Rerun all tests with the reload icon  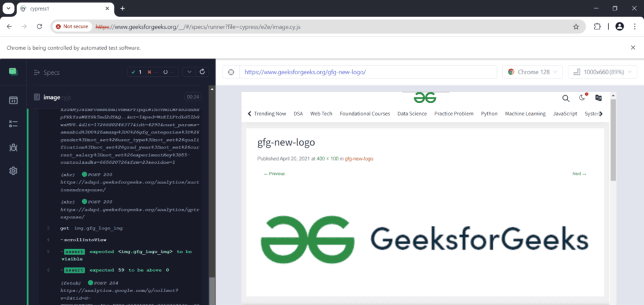pos(202,72)
